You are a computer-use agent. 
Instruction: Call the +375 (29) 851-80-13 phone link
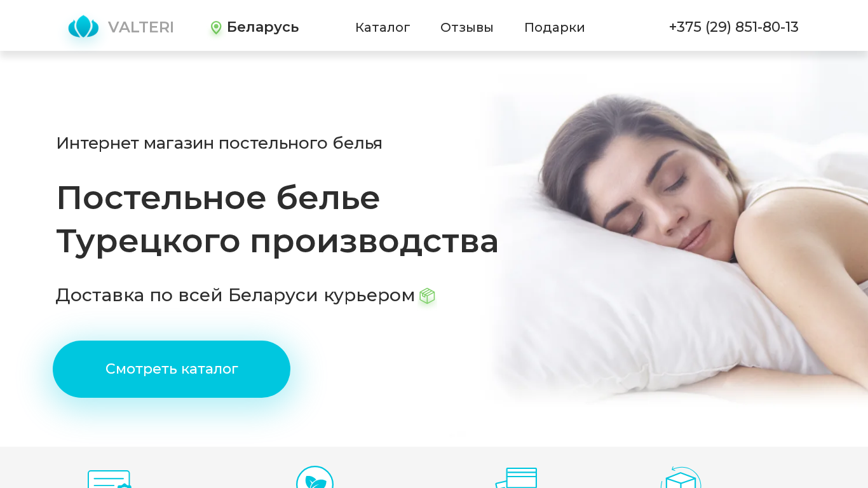pos(734,27)
